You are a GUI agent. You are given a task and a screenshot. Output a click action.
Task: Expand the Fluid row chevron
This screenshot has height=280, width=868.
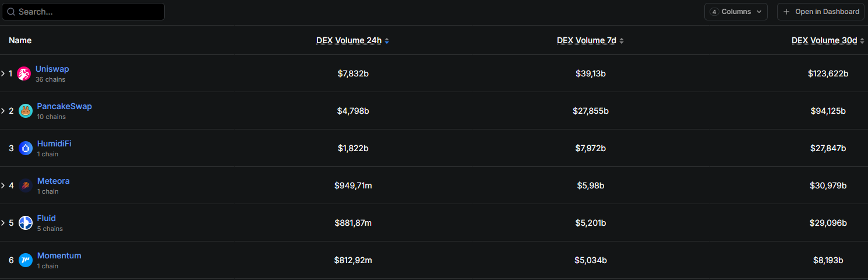click(x=3, y=223)
